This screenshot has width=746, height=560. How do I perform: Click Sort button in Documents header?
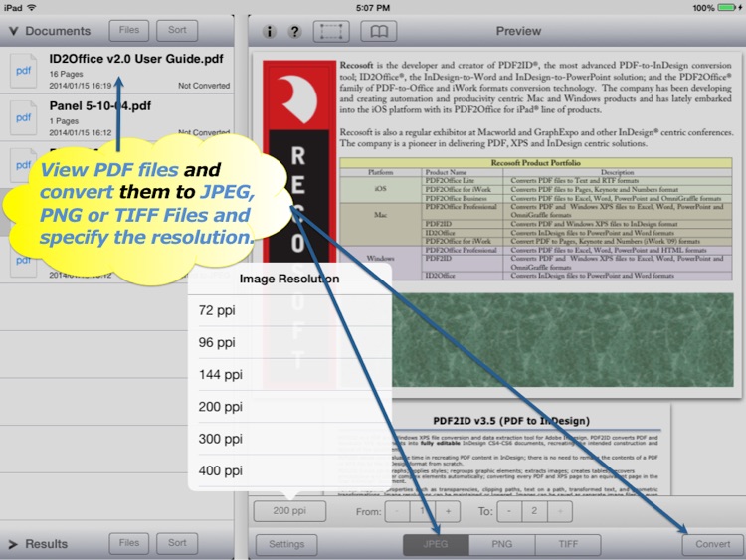177,31
